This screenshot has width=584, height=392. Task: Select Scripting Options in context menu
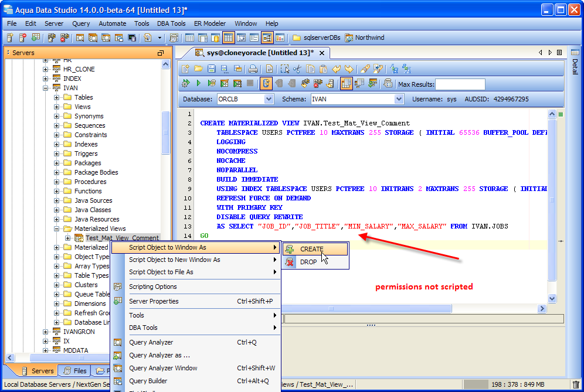[196, 287]
